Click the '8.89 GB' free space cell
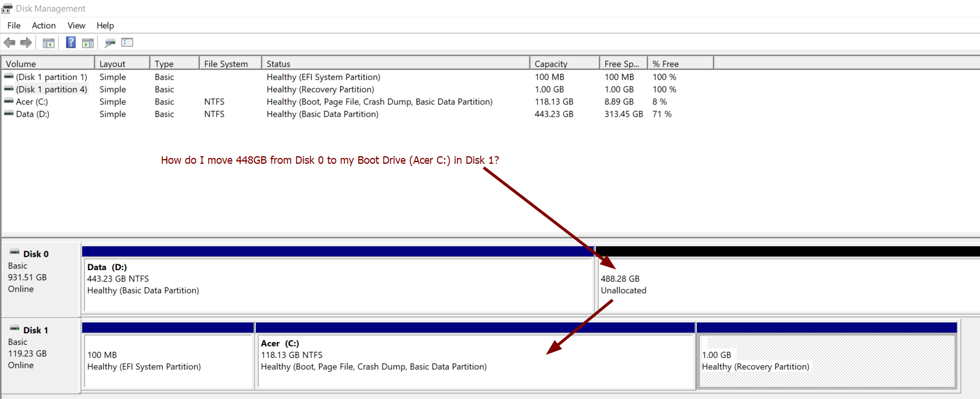 tap(619, 101)
